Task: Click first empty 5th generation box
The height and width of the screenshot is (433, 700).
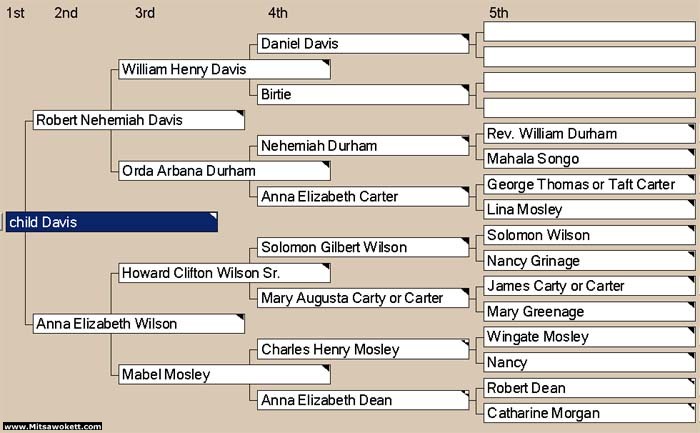Action: 589,32
